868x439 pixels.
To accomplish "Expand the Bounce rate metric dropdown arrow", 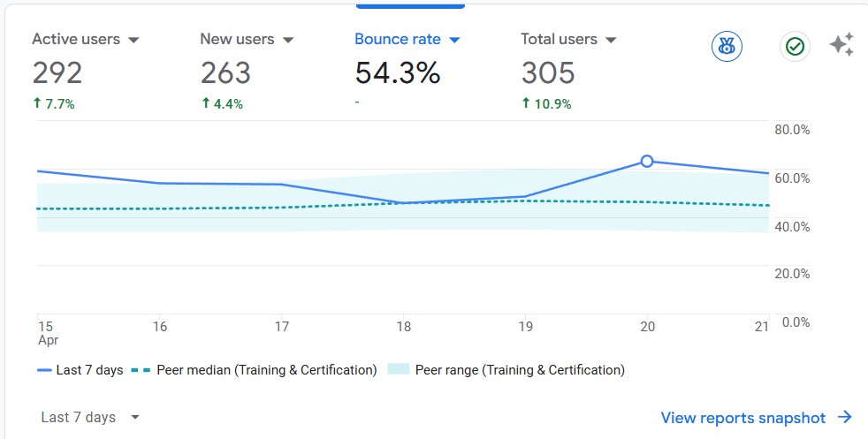I will 454,40.
